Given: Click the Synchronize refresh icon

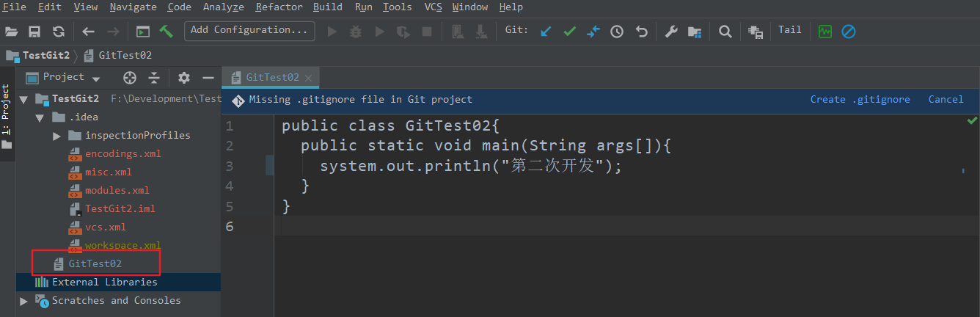Looking at the screenshot, I should coord(59,32).
